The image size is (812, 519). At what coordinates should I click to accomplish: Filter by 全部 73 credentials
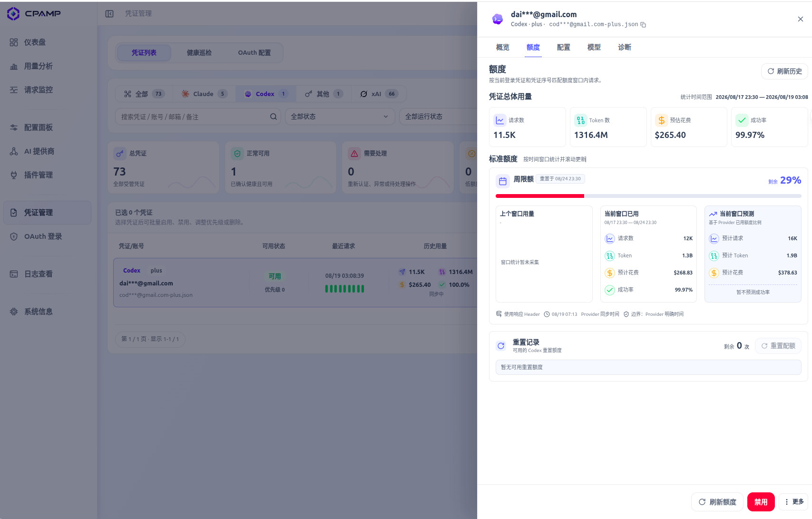(144, 94)
